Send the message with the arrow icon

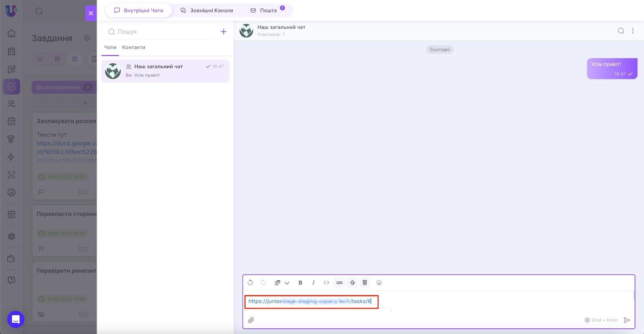[x=627, y=320]
